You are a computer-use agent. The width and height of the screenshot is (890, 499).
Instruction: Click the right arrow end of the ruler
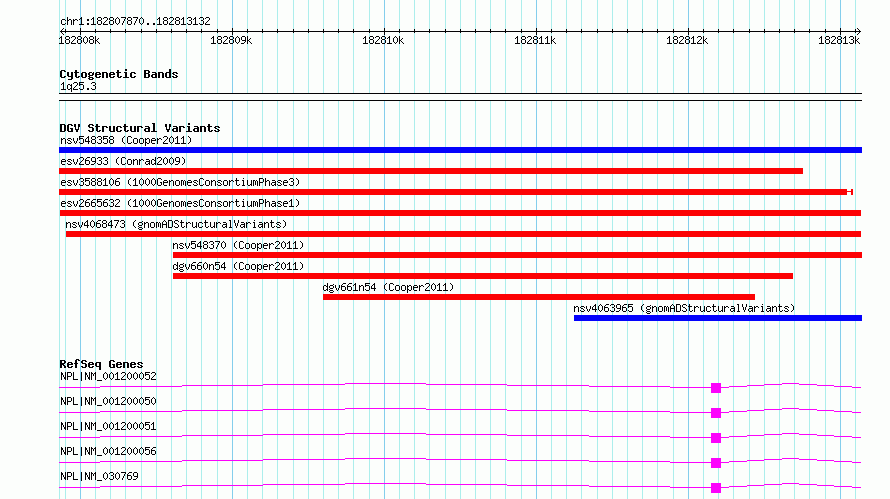tap(858, 31)
